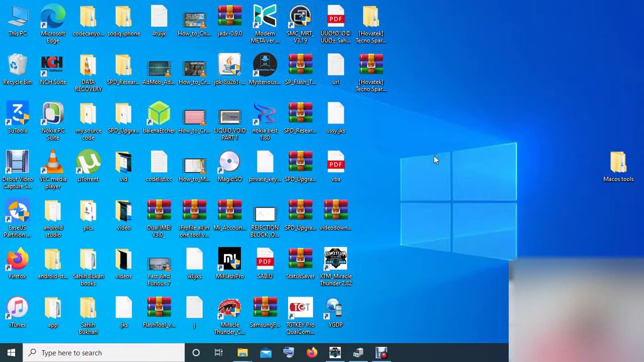Launch the µTorrent desktop shortcut

[88, 166]
